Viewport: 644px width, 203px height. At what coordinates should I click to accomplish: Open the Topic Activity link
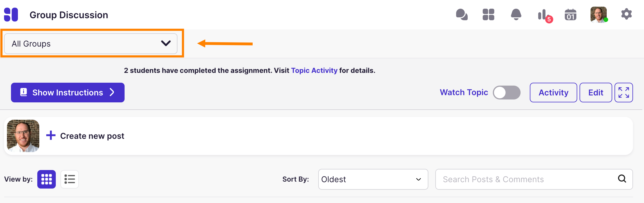pos(314,71)
